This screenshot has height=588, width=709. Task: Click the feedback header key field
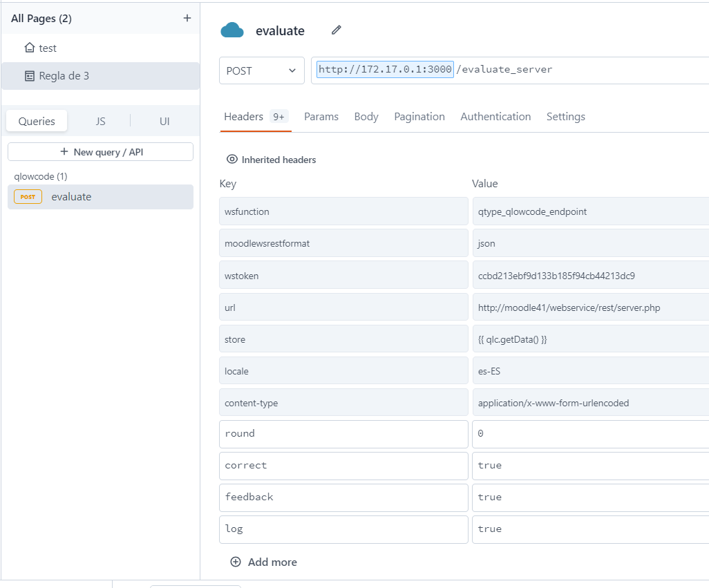coord(343,497)
